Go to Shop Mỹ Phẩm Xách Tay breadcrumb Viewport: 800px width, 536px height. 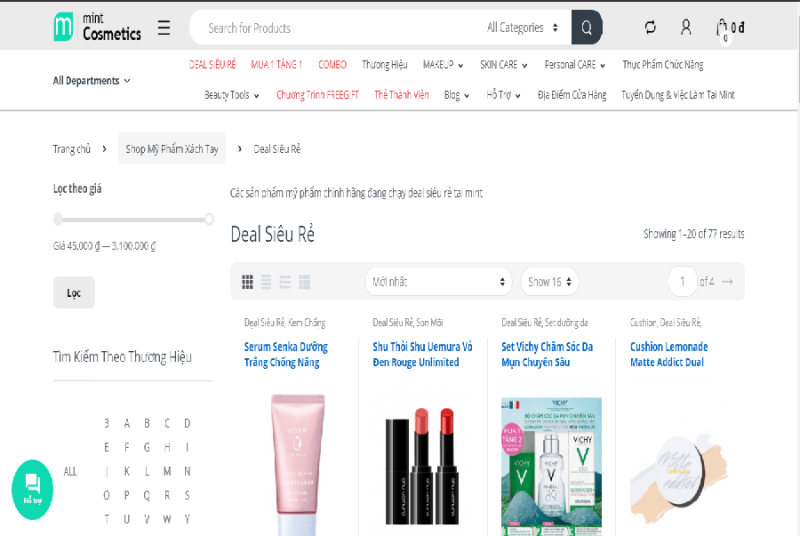tap(172, 149)
